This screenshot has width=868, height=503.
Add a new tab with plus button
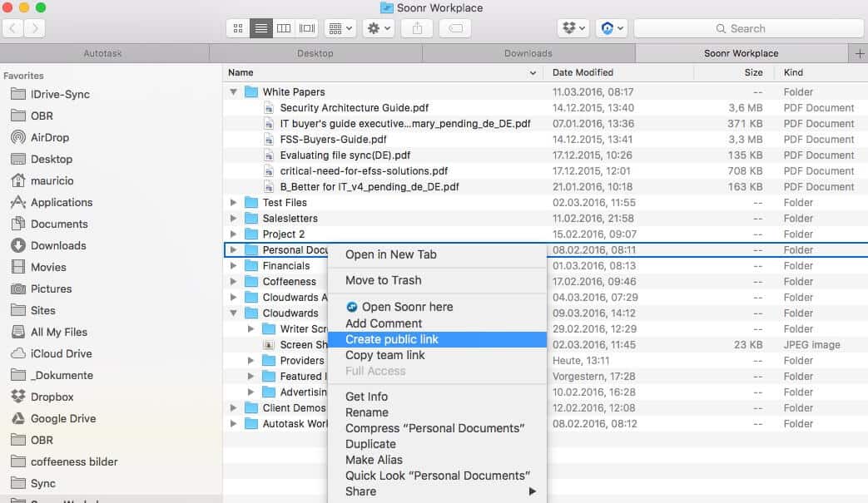(x=859, y=53)
